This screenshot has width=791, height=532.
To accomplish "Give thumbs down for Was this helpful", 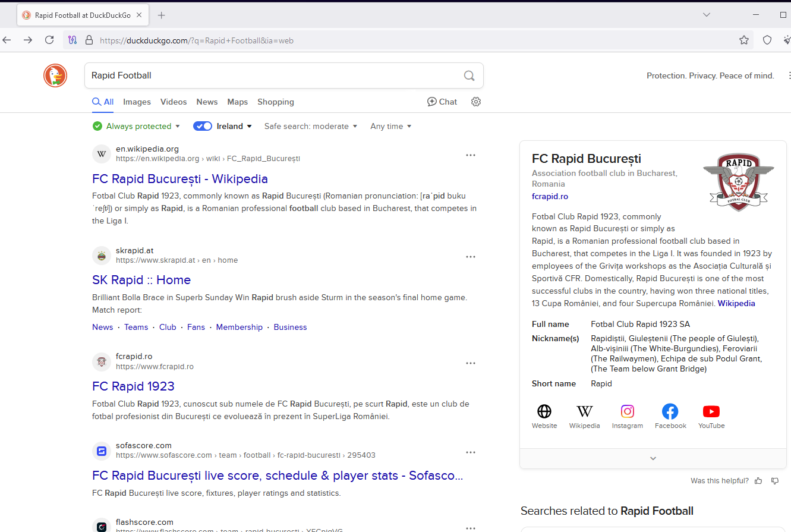I will (774, 481).
